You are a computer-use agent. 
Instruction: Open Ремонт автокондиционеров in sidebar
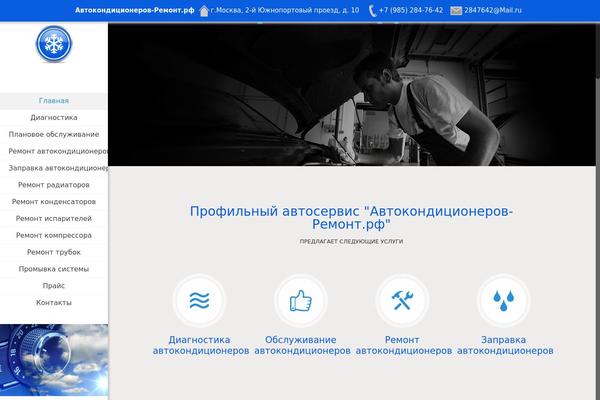[54, 151]
